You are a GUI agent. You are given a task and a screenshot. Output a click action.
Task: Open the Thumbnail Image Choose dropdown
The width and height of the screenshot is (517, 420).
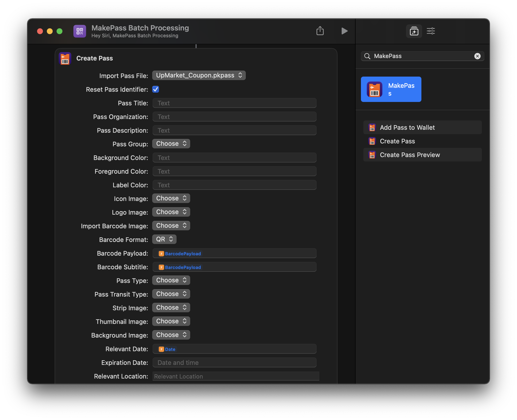(171, 321)
